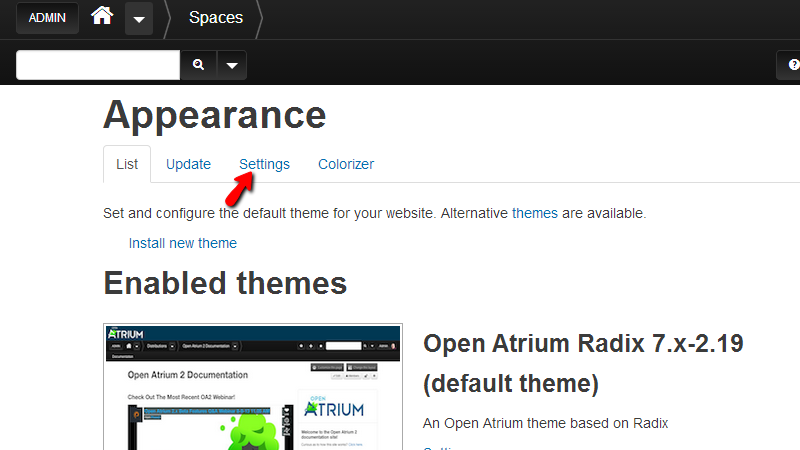This screenshot has height=450, width=800.
Task: Select the 'Appearance' page heading
Action: tap(215, 116)
